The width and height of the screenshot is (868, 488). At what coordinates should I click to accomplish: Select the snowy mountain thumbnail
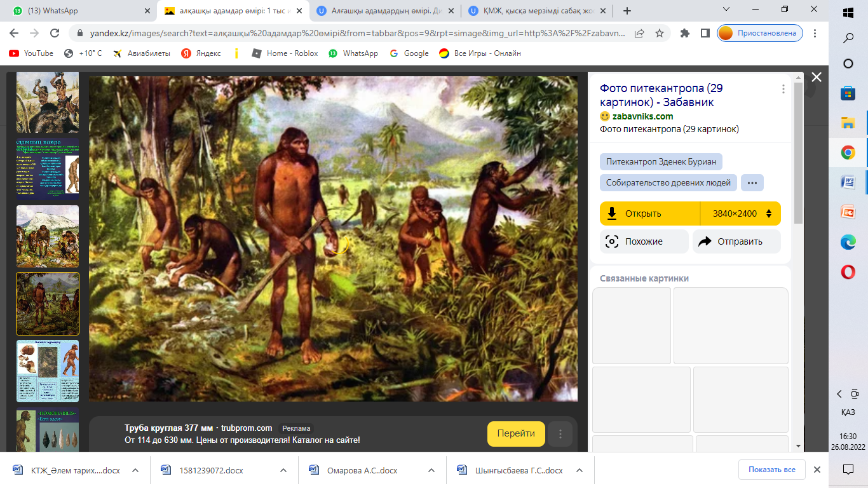tap(48, 236)
